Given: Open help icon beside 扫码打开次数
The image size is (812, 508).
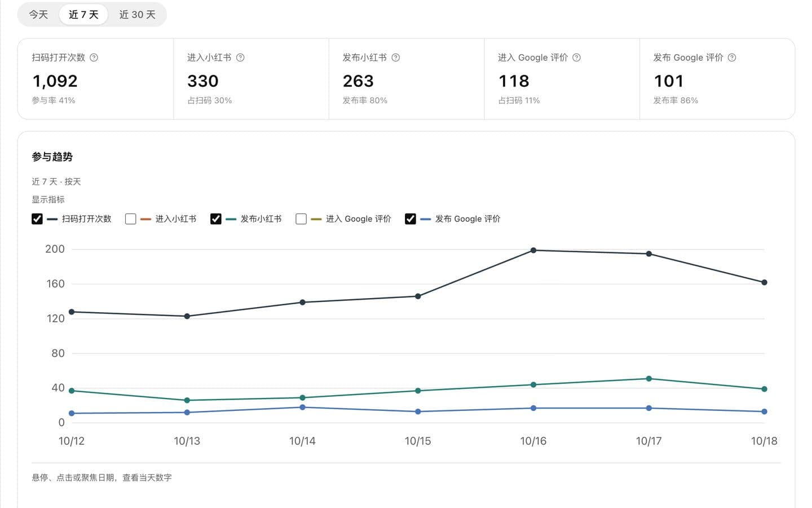Looking at the screenshot, I should tap(94, 58).
